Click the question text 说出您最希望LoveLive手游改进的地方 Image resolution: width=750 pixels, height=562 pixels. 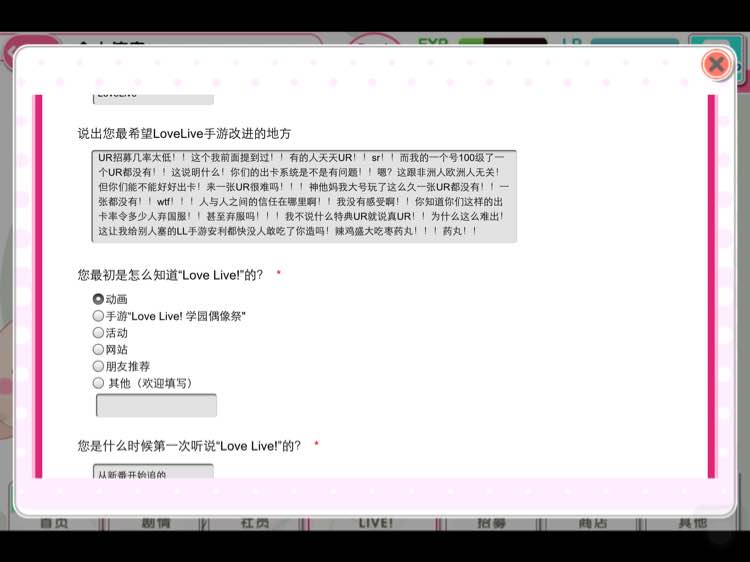pos(184,133)
